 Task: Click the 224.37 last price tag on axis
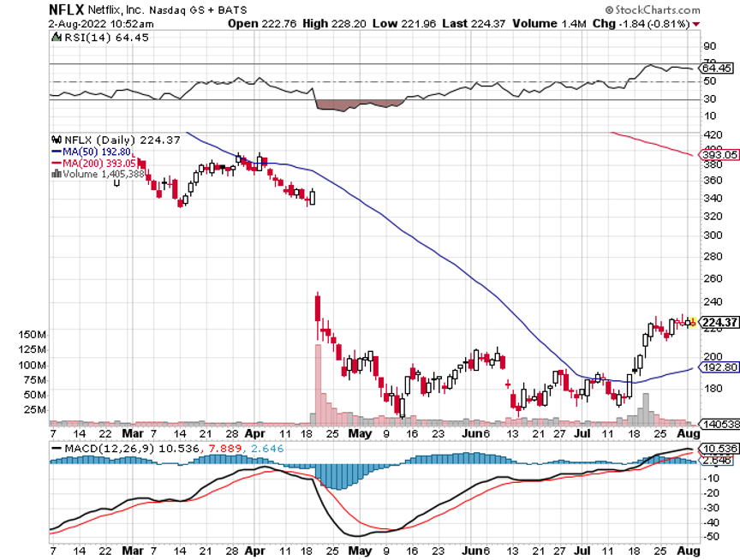tap(719, 322)
